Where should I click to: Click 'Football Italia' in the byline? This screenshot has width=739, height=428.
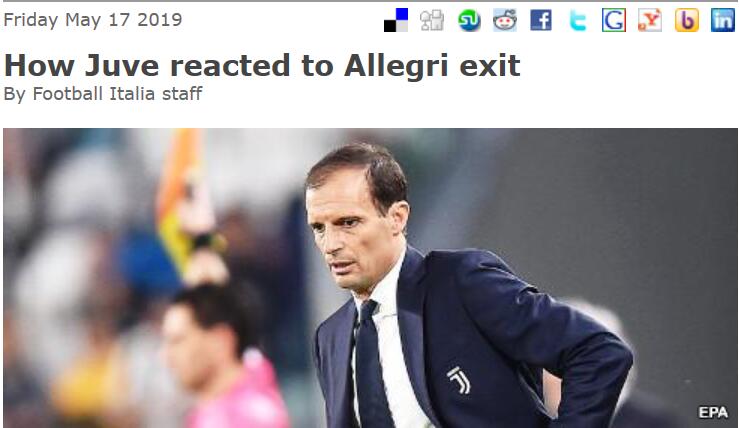(93, 94)
